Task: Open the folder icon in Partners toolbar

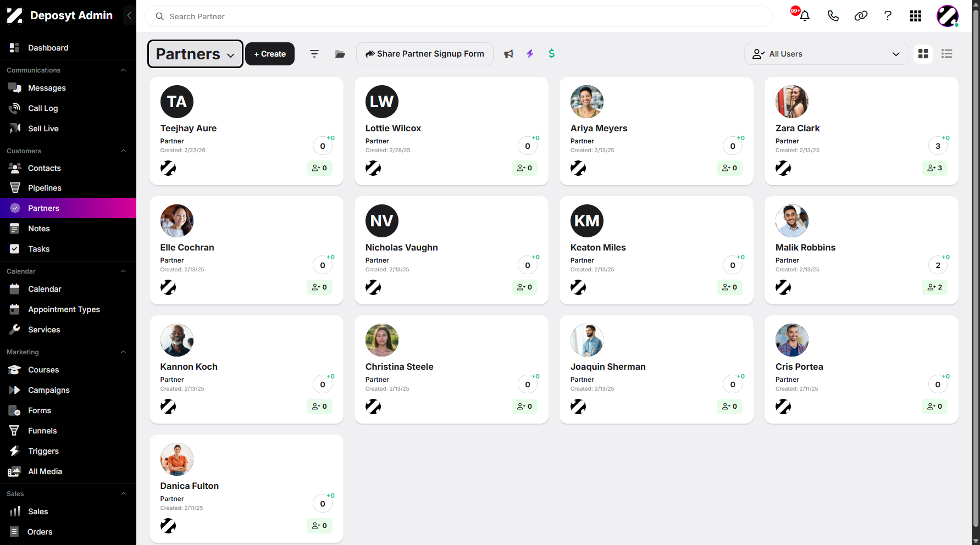Action: [x=340, y=54]
